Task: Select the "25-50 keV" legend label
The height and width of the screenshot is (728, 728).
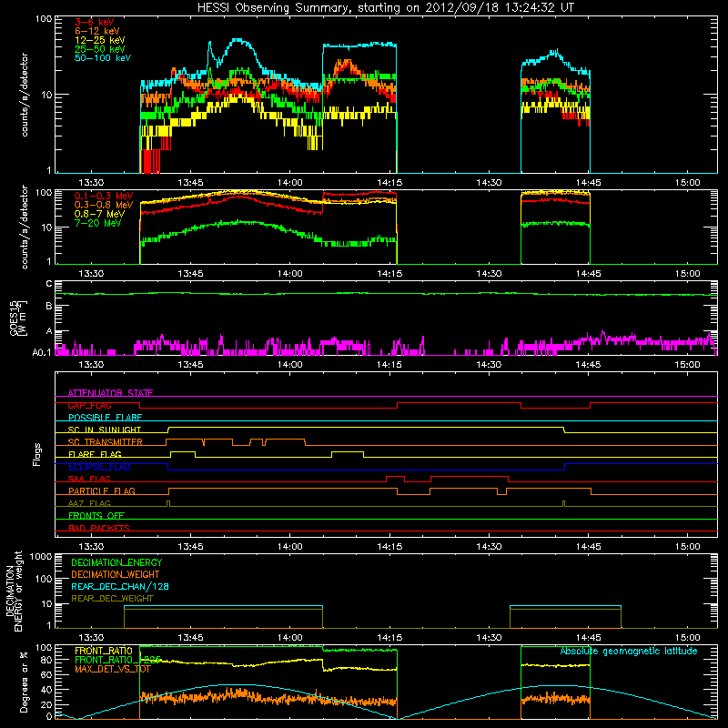Action: coord(100,49)
